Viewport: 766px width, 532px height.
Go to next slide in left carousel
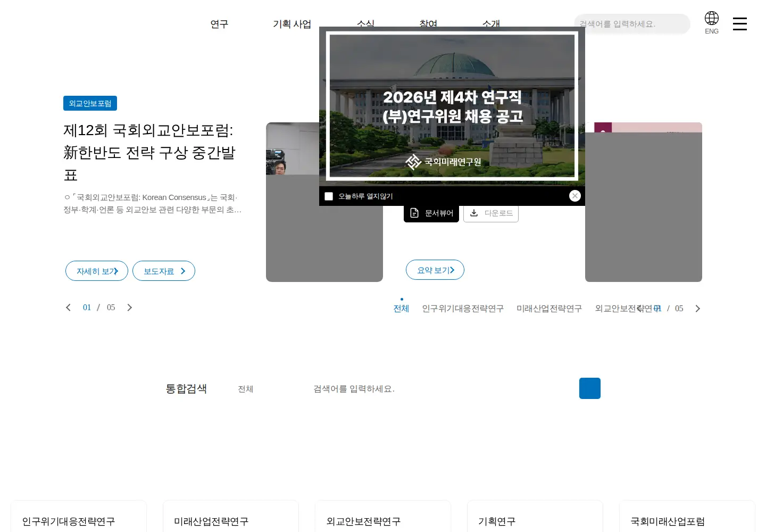click(x=129, y=307)
